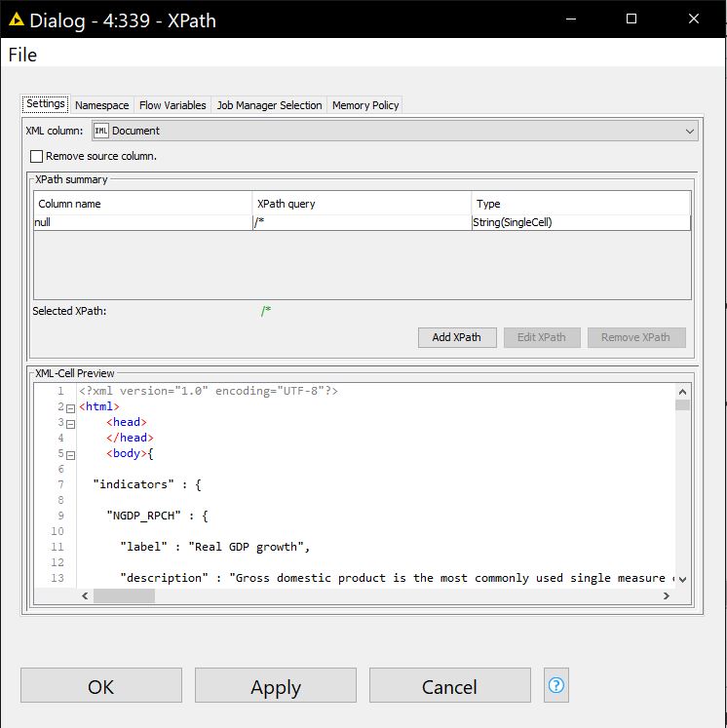
Task: Click the preview scroll-up arrow
Action: [x=682, y=392]
